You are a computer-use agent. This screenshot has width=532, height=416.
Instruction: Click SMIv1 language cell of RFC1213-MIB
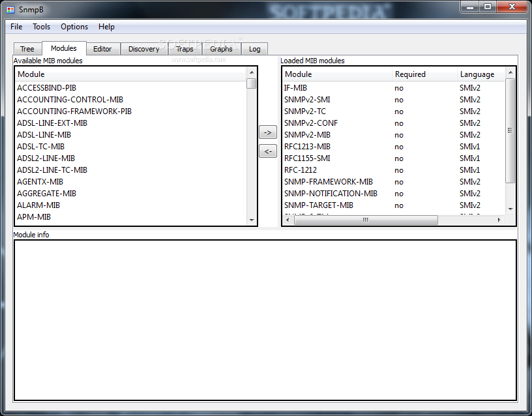[470, 147]
